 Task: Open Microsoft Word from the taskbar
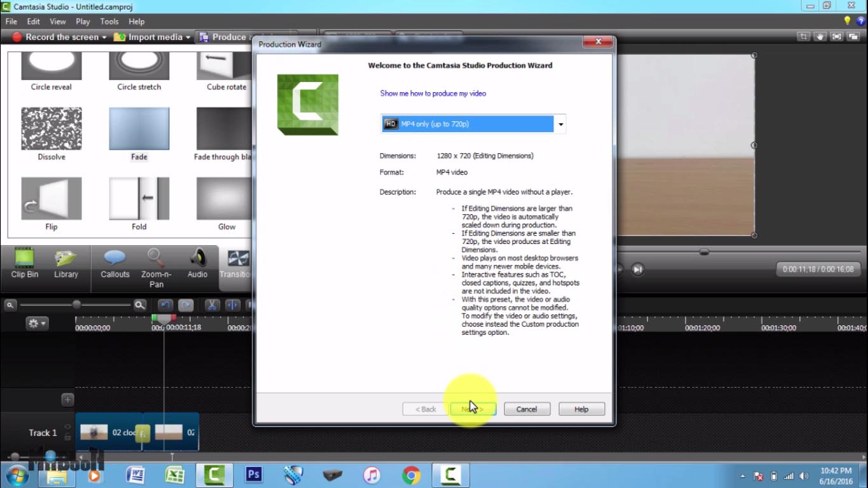tap(135, 475)
